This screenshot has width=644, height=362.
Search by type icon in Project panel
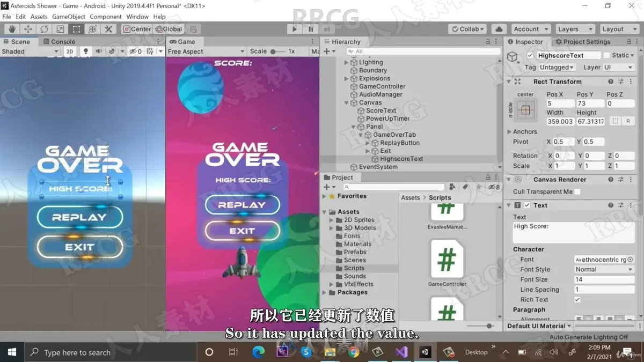(452, 187)
